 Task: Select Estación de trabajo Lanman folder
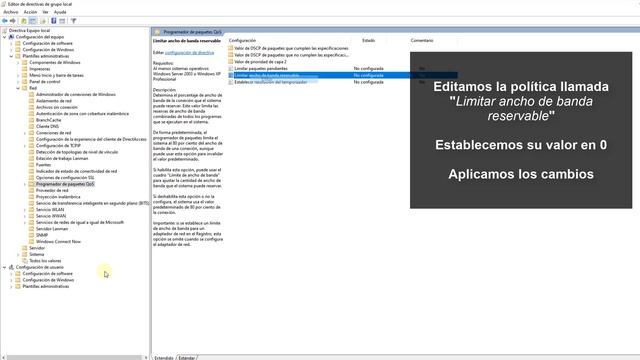(62, 158)
